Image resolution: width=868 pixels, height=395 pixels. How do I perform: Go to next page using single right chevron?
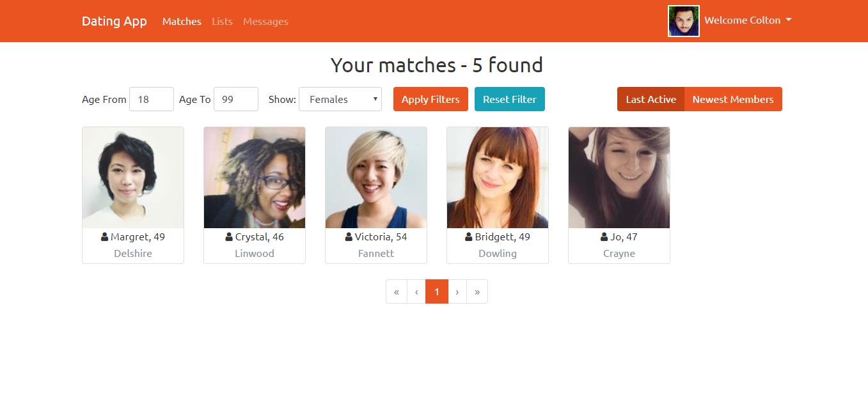pyautogui.click(x=457, y=291)
